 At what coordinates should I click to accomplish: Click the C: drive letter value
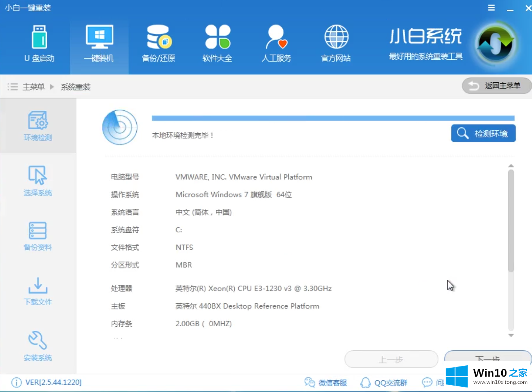[x=179, y=230]
